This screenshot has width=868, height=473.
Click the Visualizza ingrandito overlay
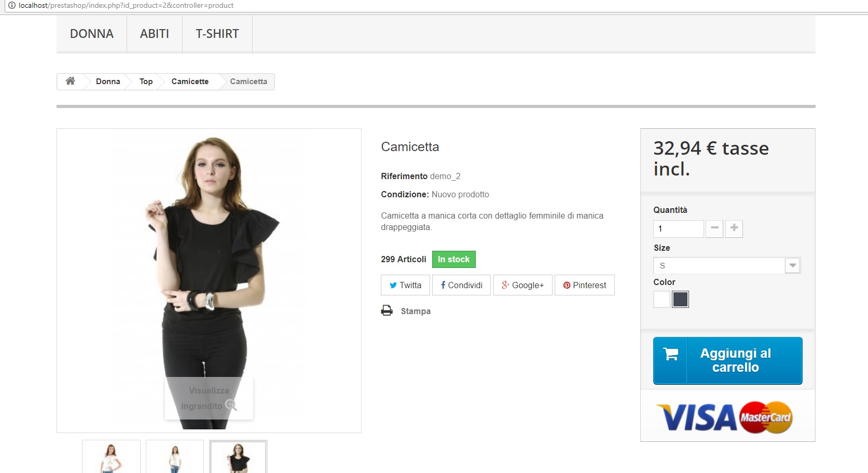click(209, 398)
